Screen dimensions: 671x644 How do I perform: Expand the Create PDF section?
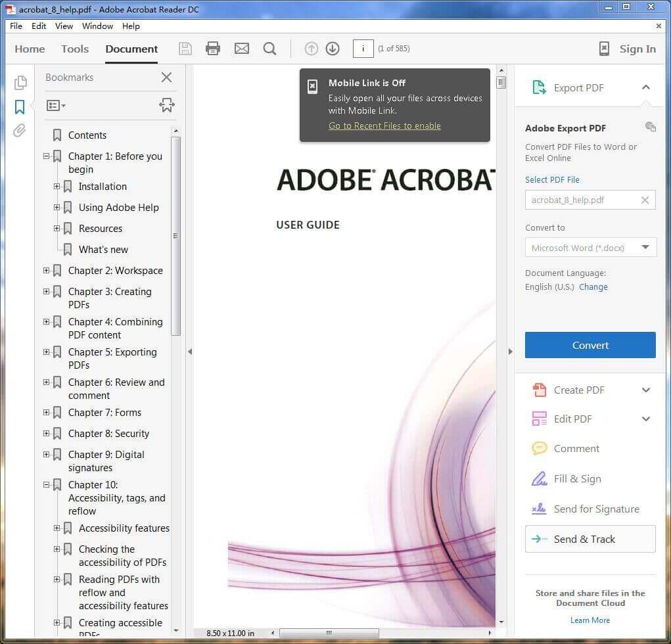click(645, 390)
